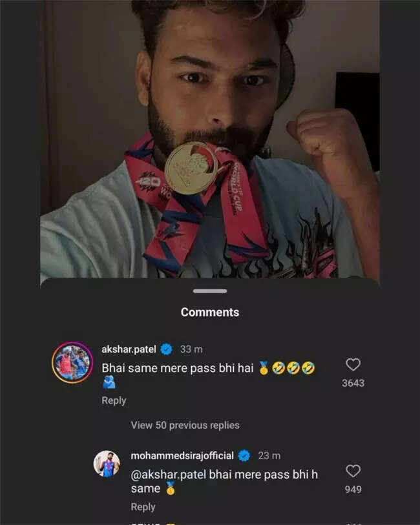The height and width of the screenshot is (525, 420).
Task: Tap the verified badge next to mohammedsirajofficial
Action: 244,456
